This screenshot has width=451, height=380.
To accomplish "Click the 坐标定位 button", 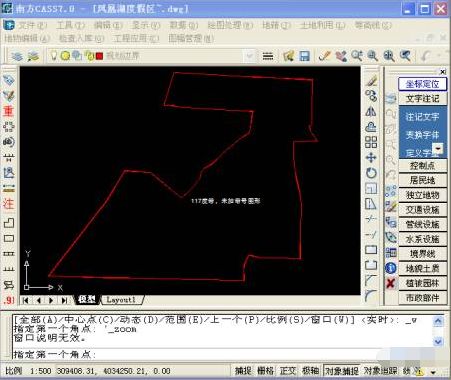I will (423, 84).
